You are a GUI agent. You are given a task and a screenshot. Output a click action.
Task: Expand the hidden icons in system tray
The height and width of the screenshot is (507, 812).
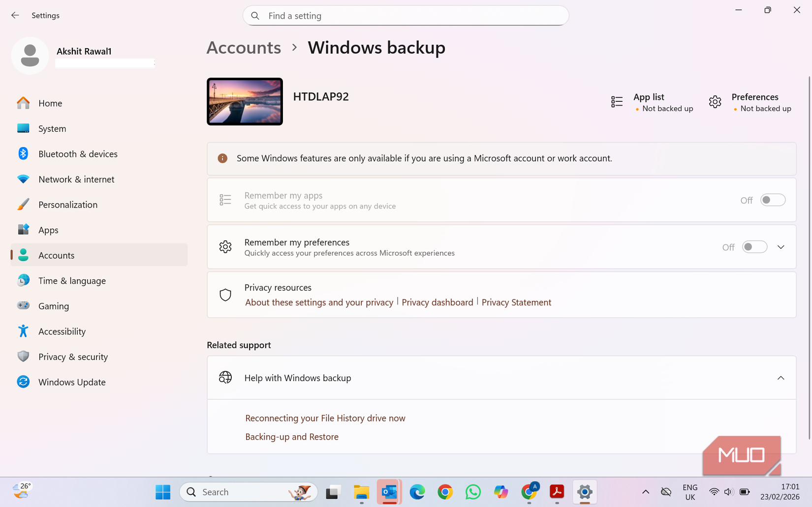pyautogui.click(x=645, y=492)
